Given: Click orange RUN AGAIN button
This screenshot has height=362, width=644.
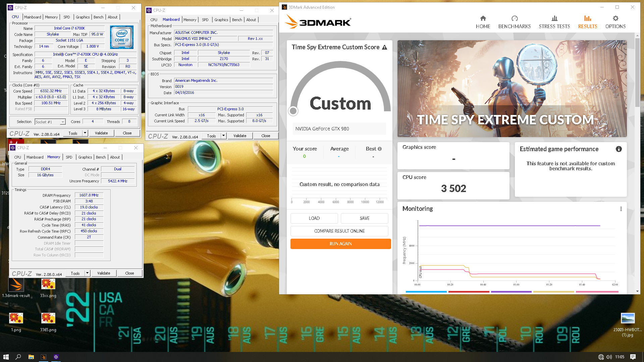Looking at the screenshot, I should coord(341,244).
